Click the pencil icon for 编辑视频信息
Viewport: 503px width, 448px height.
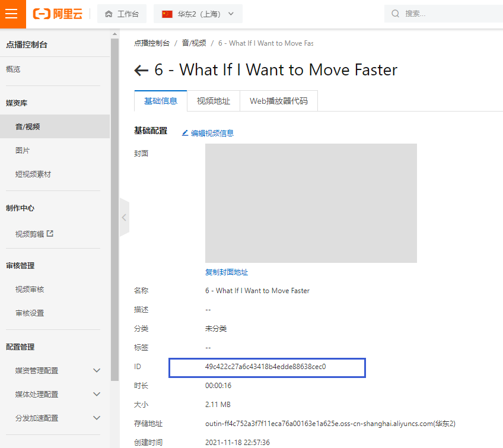point(186,132)
